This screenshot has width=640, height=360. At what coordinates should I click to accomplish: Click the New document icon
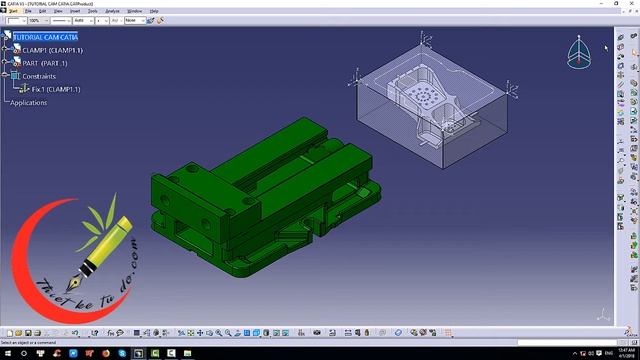10,333
